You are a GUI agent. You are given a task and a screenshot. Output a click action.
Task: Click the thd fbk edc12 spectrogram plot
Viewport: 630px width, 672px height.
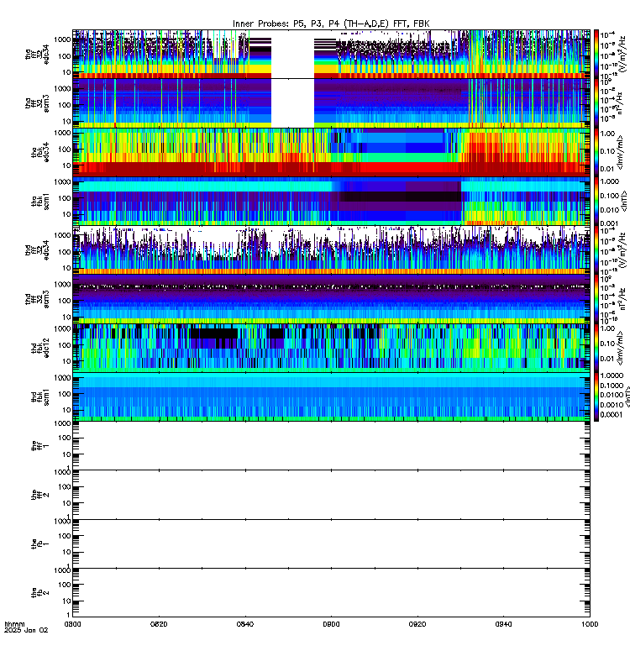click(x=331, y=348)
